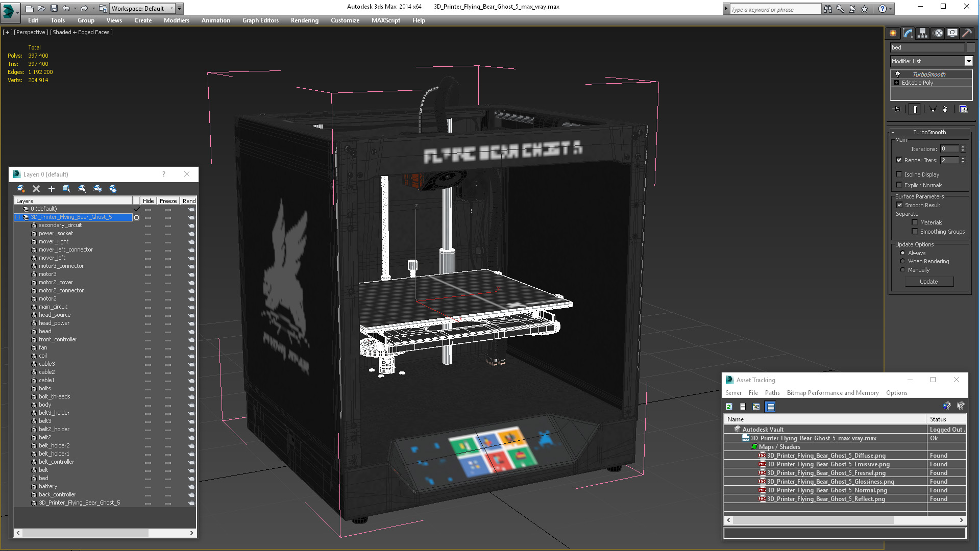Expand Editable Poly sub-objects plus
The image size is (980, 551).
tap(896, 83)
